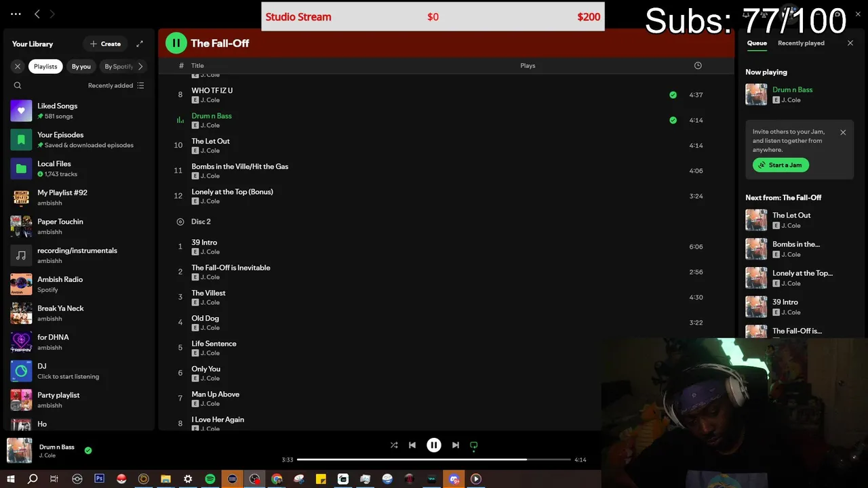Expand Your Library to full view
The height and width of the screenshot is (488, 868).
click(x=140, y=43)
